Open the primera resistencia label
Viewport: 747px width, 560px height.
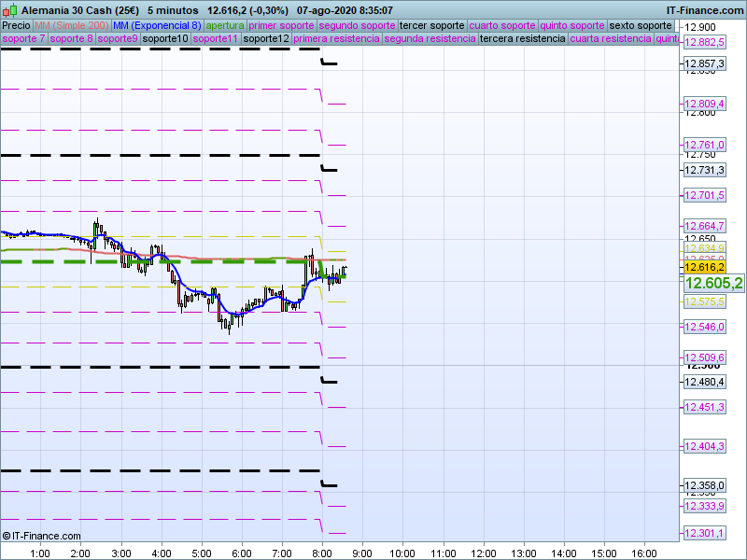click(336, 39)
